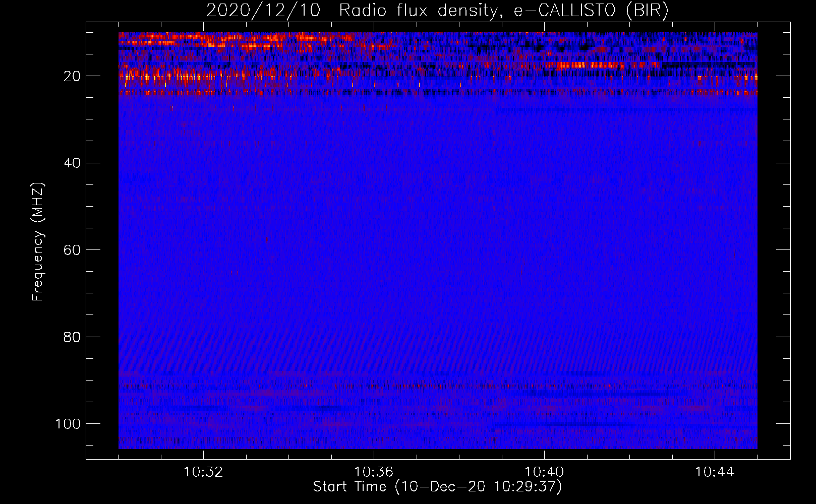Click the "40" frequency tick label
The height and width of the screenshot is (504, 816).
[73, 163]
